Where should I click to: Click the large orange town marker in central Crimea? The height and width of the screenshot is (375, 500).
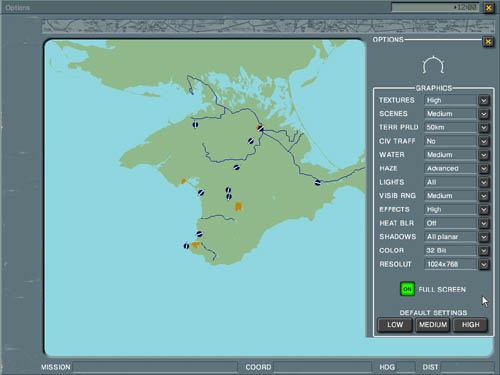[238, 207]
